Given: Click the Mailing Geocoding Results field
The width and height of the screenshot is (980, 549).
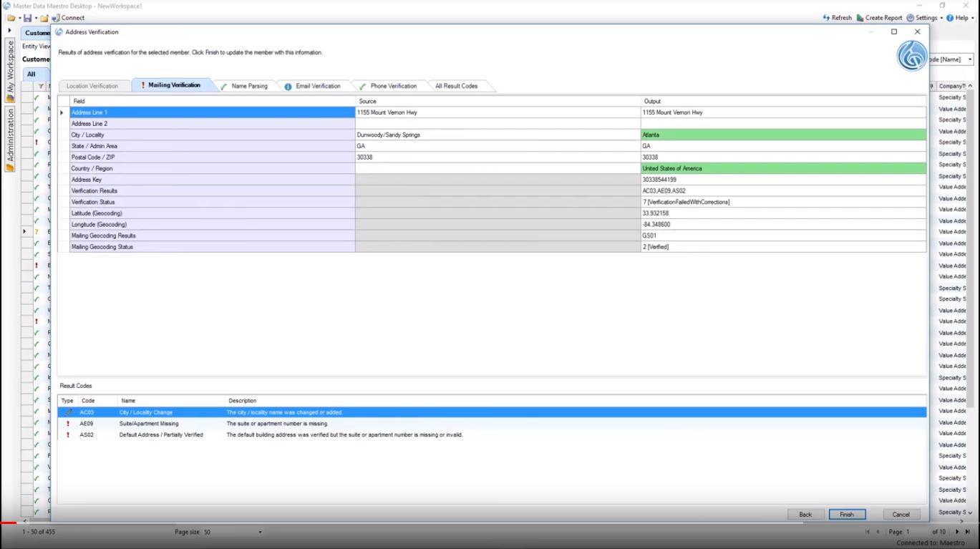Looking at the screenshot, I should [212, 235].
